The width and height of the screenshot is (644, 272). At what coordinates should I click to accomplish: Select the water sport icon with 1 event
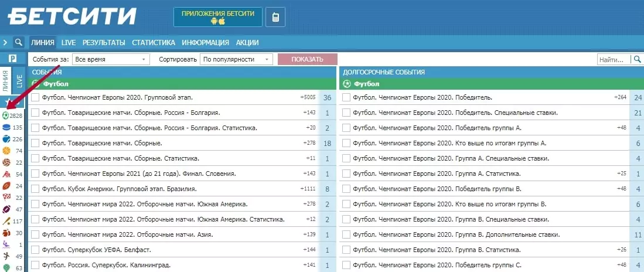pyautogui.click(x=6, y=244)
